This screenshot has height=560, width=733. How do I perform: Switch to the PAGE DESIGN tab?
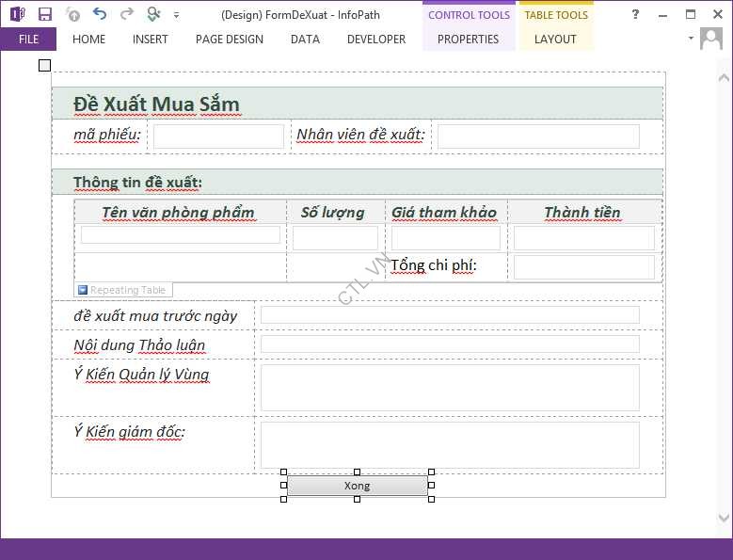coord(230,40)
